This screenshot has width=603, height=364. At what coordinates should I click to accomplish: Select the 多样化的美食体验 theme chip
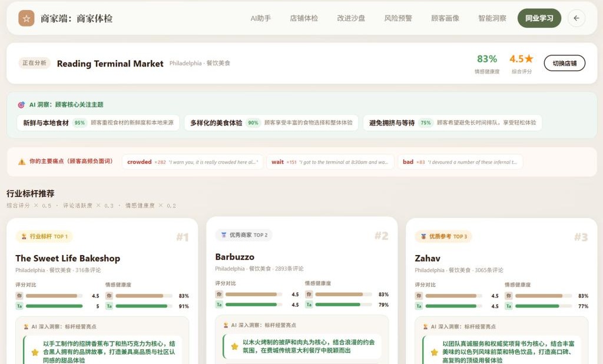click(x=271, y=123)
